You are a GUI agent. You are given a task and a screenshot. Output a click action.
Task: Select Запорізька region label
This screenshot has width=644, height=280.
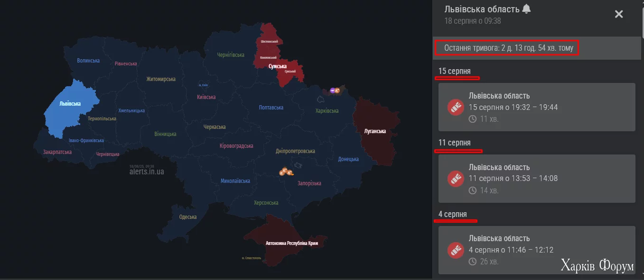coord(309,183)
